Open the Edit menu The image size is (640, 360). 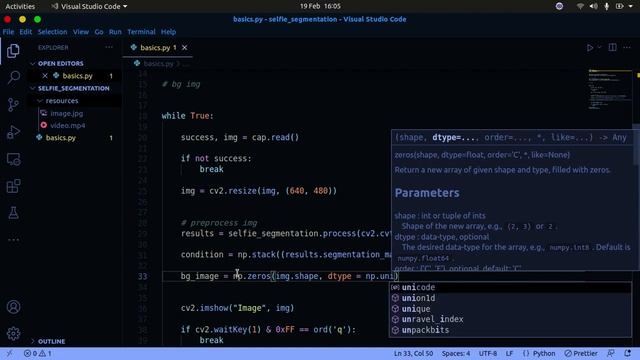pyautogui.click(x=25, y=32)
